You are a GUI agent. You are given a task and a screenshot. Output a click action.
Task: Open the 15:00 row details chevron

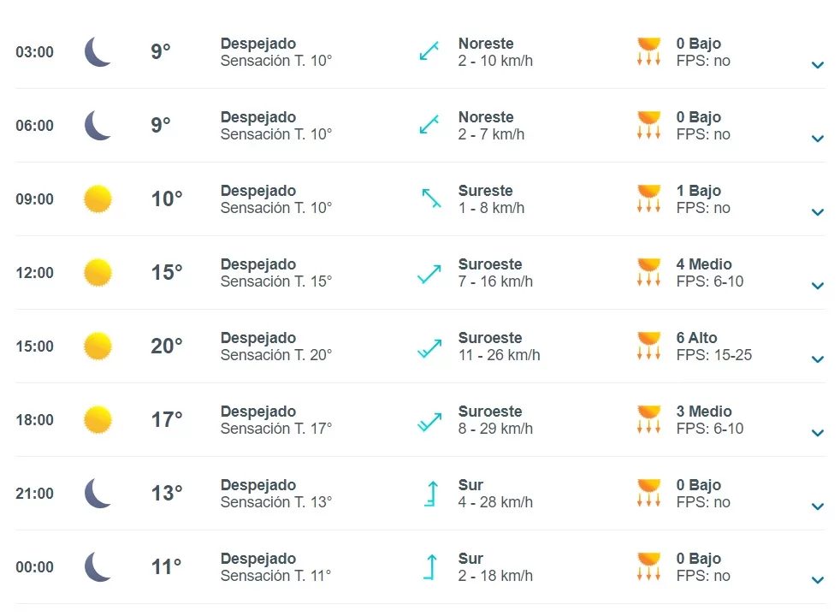(818, 359)
